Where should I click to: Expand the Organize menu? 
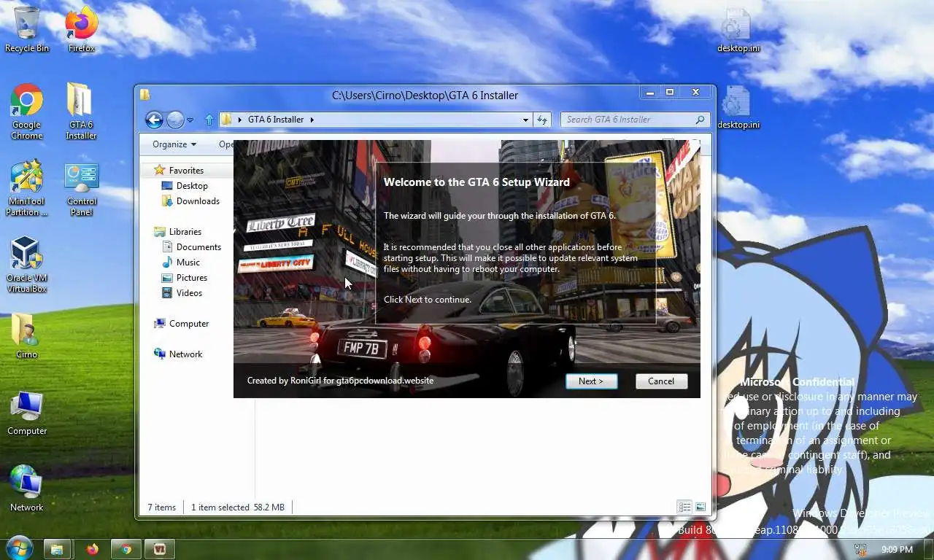coord(174,144)
